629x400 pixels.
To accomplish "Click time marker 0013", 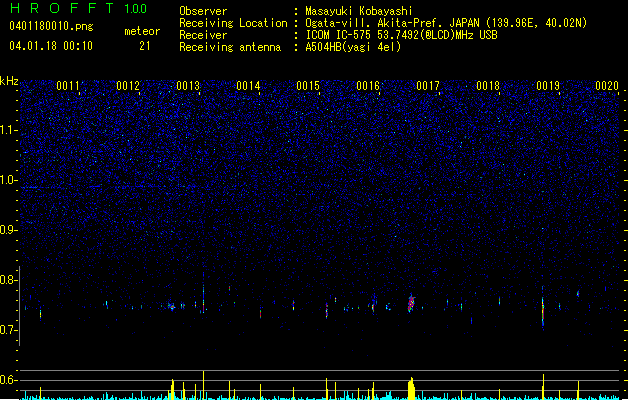I will coord(188,86).
